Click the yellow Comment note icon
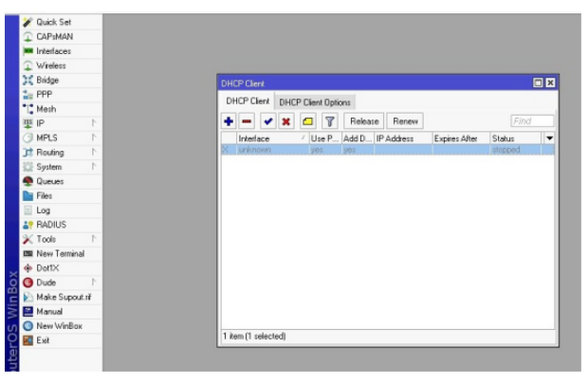 tap(308, 121)
